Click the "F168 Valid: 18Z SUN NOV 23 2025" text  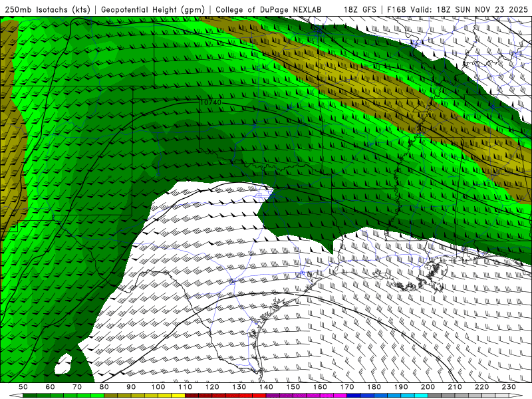(x=458, y=9)
